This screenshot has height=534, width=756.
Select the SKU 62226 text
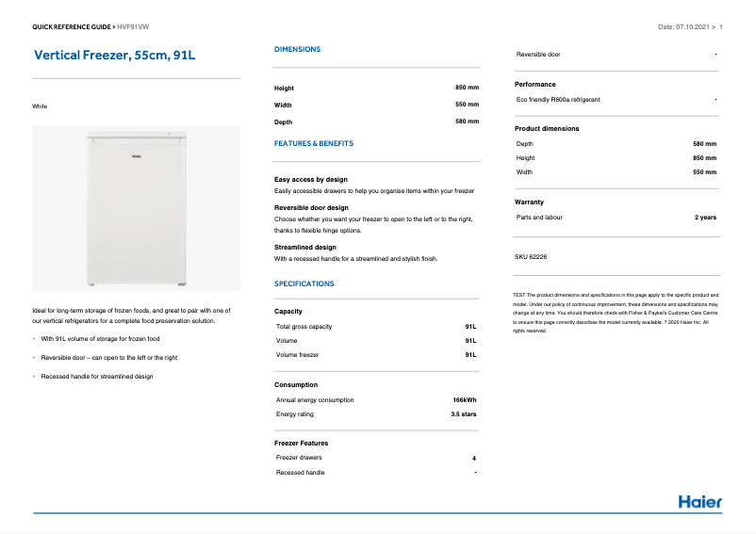click(x=531, y=257)
